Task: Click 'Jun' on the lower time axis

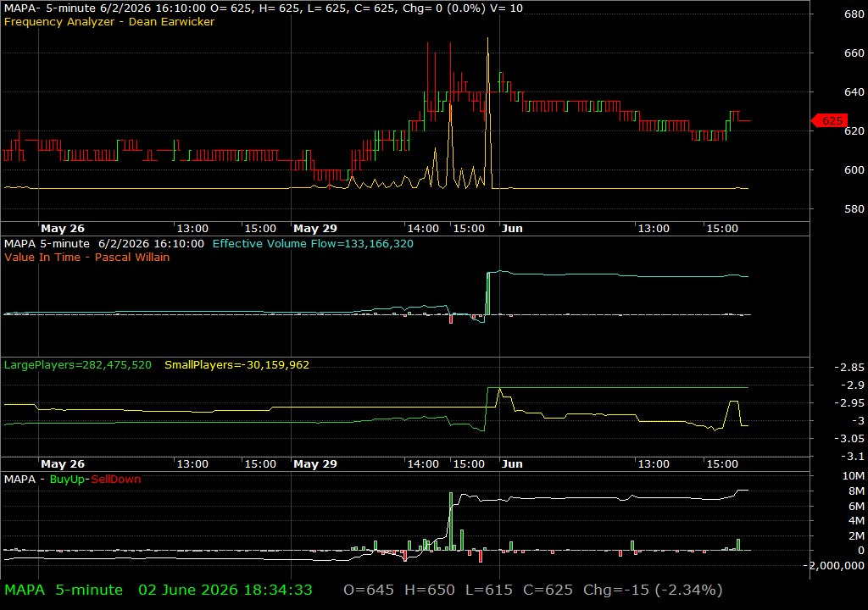Action: [x=512, y=464]
